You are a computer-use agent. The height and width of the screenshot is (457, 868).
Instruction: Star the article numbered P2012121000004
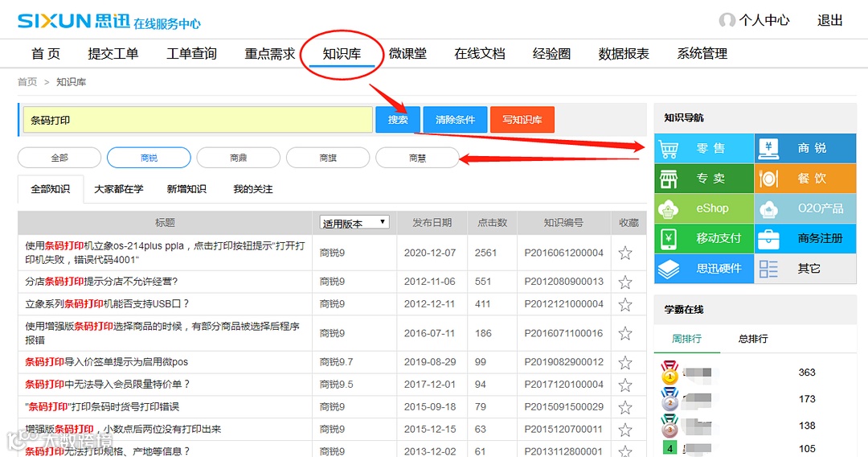pos(625,304)
